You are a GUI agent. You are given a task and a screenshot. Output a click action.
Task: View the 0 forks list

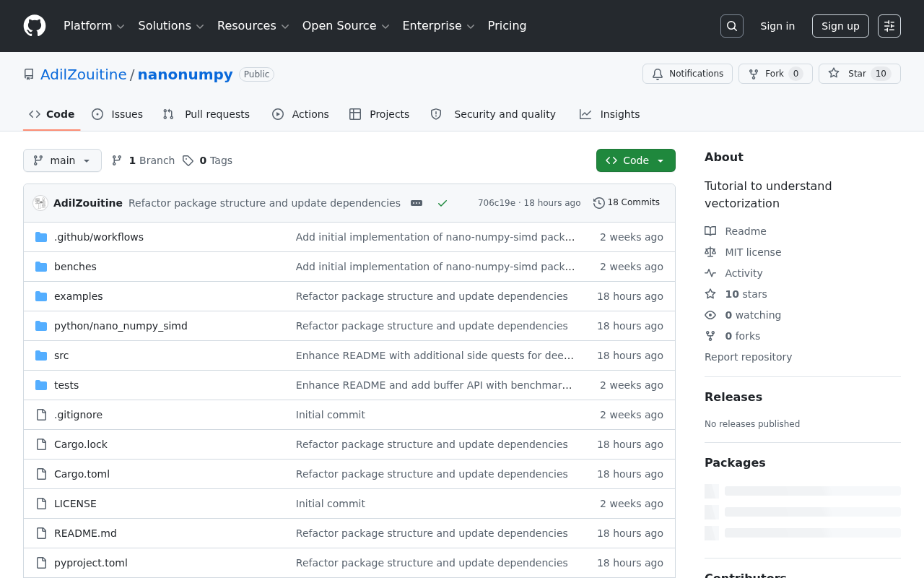pyautogui.click(x=733, y=336)
